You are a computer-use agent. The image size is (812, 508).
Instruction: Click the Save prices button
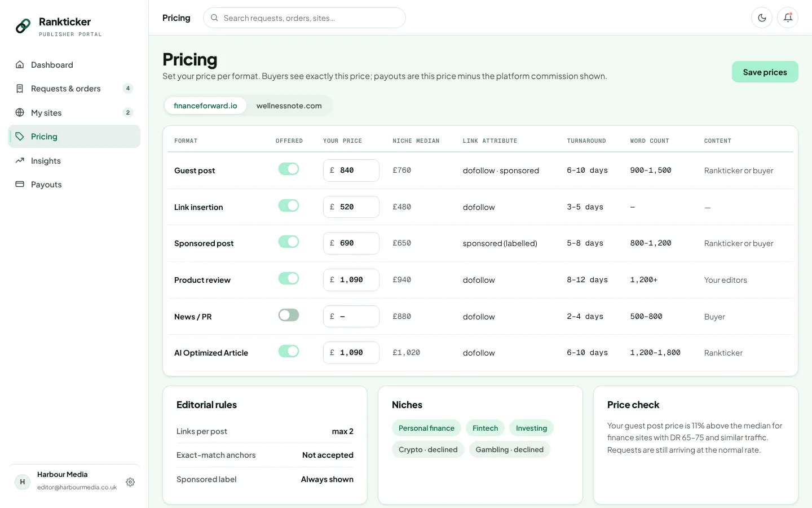tap(765, 72)
